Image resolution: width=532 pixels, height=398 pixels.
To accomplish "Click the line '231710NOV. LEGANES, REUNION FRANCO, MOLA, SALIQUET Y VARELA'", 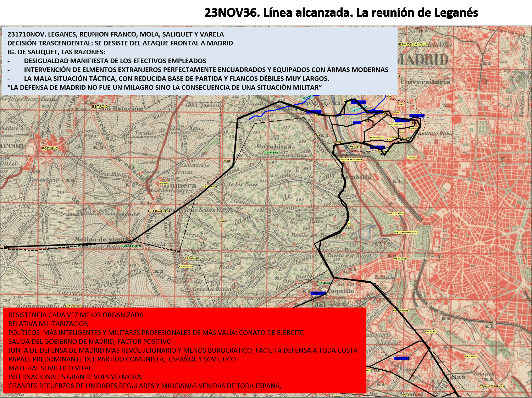I will click(116, 34).
